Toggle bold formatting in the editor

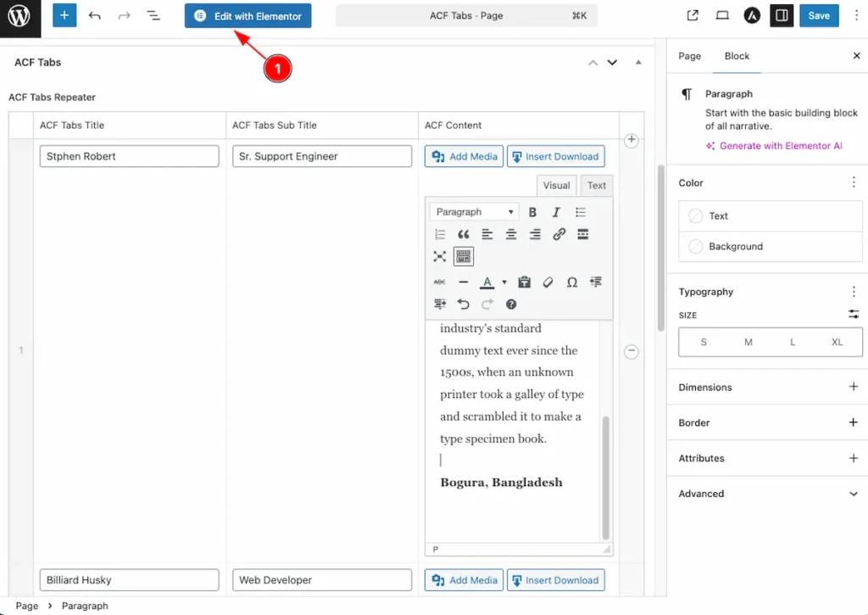533,212
